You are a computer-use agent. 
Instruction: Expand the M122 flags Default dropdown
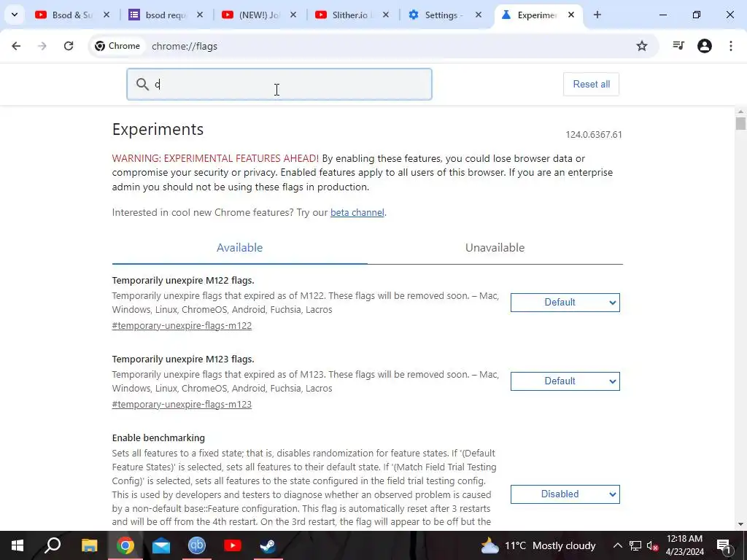[x=565, y=303]
